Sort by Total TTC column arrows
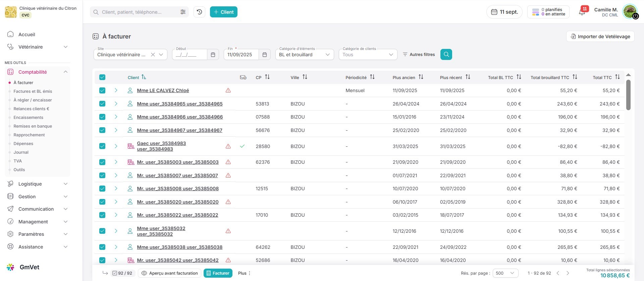 coord(617,77)
